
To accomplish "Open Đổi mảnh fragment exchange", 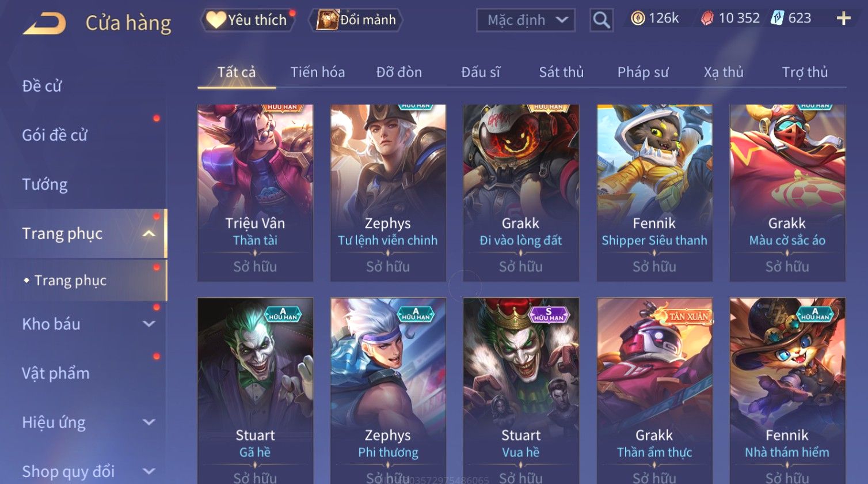I will point(356,20).
